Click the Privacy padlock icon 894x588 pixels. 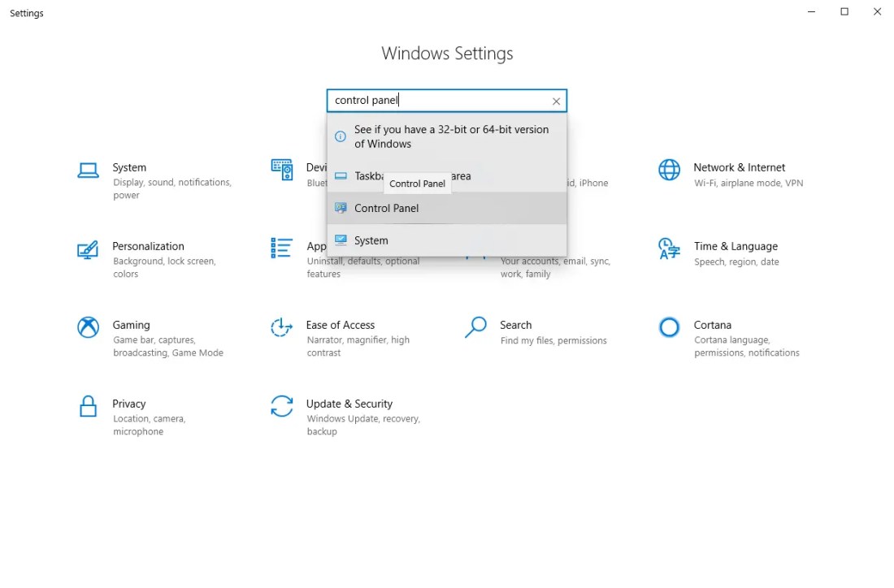pyautogui.click(x=88, y=406)
